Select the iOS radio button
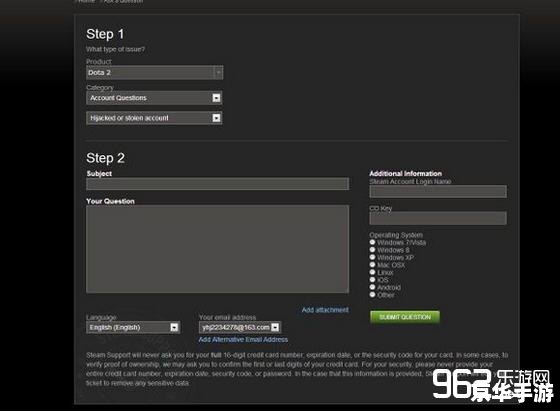 click(372, 280)
